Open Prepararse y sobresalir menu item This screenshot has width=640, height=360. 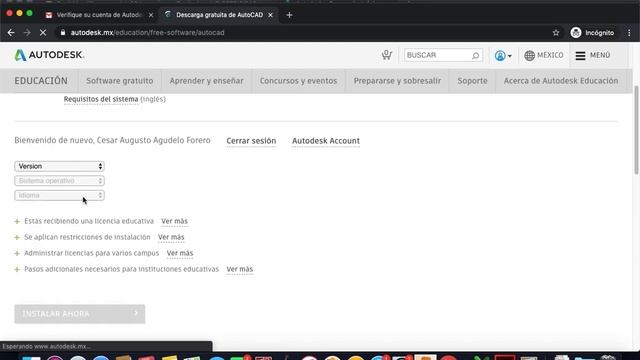pos(397,81)
